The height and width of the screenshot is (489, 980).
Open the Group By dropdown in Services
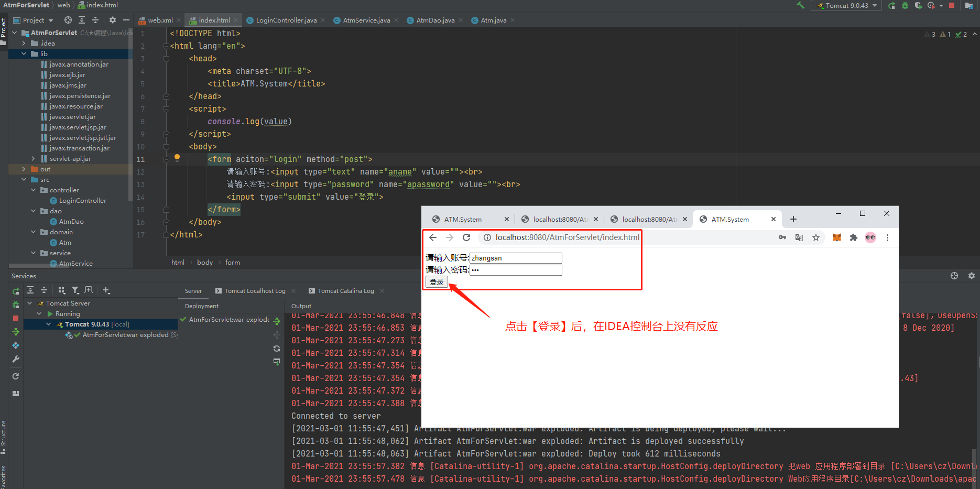(62, 290)
